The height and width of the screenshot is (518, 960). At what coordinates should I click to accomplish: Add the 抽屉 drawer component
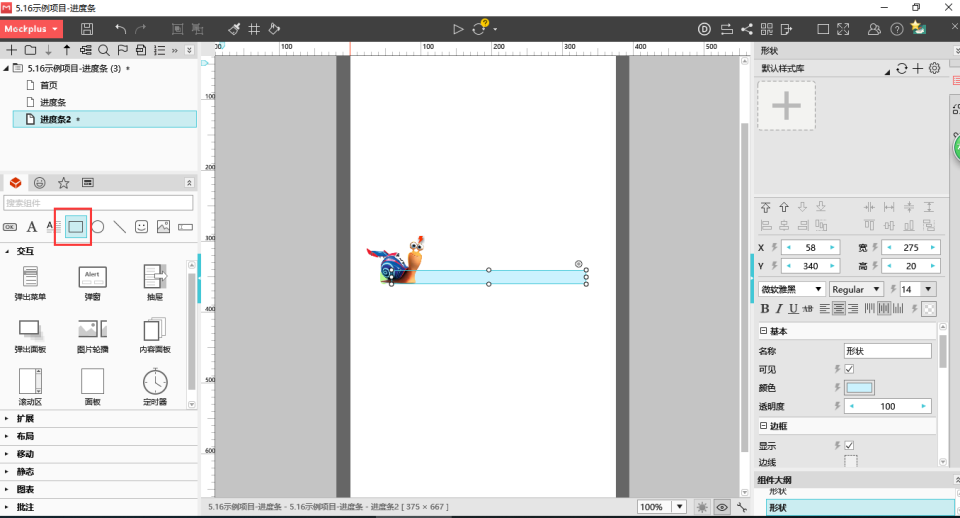pos(155,282)
